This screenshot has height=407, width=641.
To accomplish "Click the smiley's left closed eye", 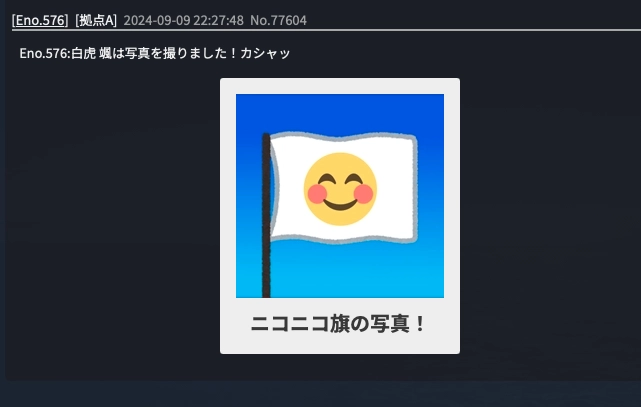I will point(327,179).
